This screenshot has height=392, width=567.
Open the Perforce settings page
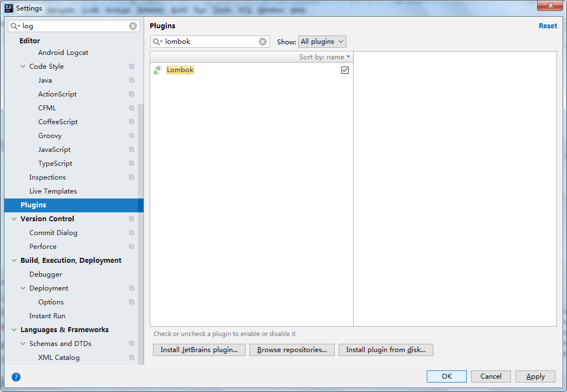(43, 247)
